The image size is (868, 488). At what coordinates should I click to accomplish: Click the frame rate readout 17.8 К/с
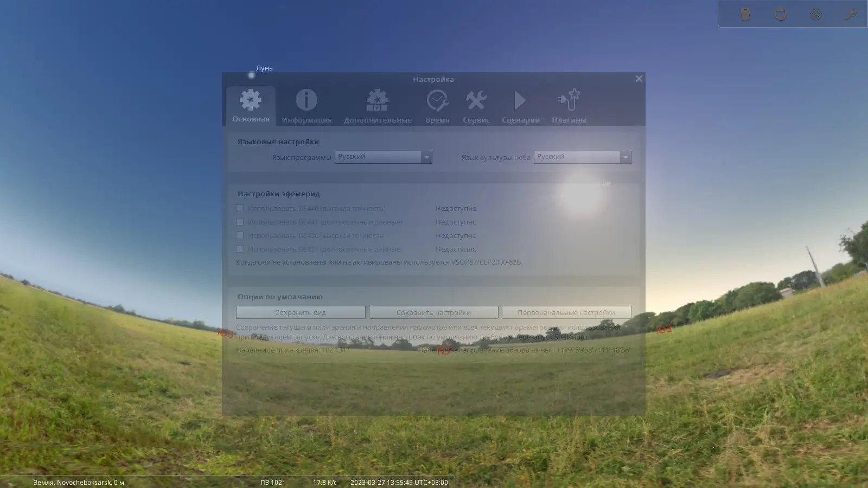325,482
